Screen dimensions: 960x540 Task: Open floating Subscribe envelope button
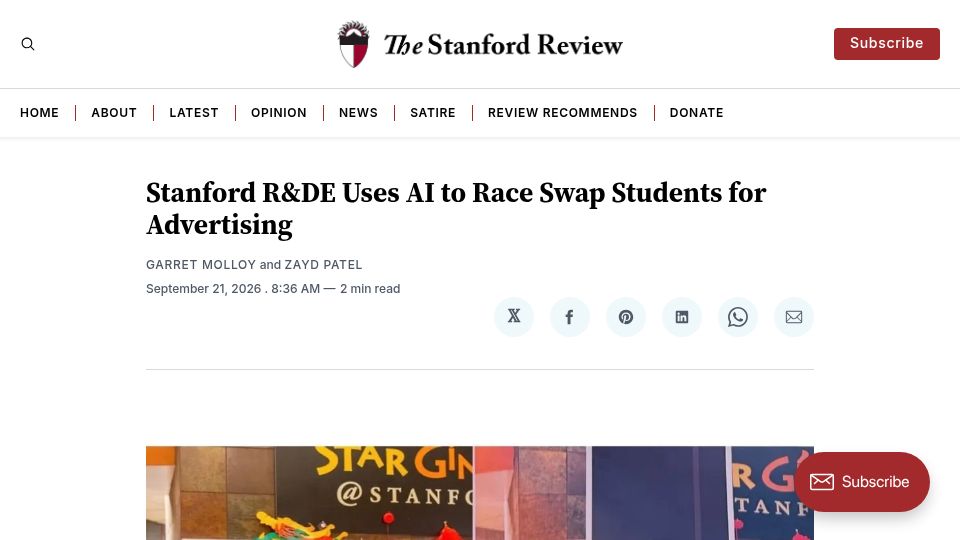pyautogui.click(x=862, y=482)
